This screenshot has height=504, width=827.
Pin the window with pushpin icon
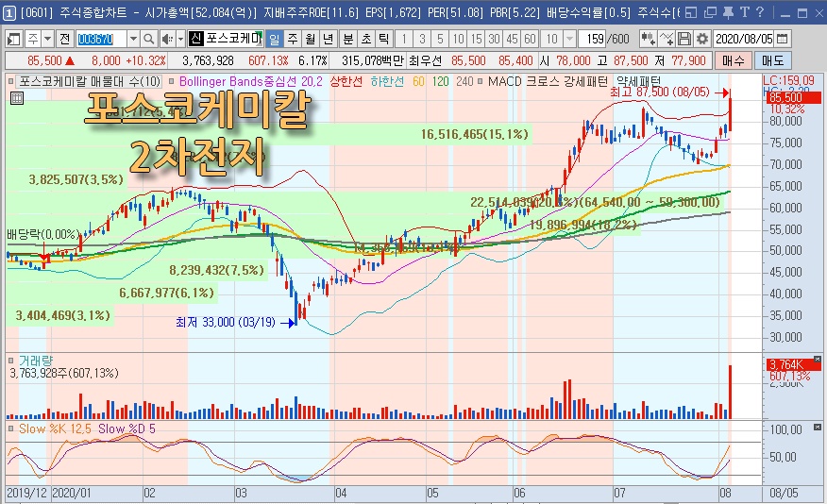coord(729,12)
